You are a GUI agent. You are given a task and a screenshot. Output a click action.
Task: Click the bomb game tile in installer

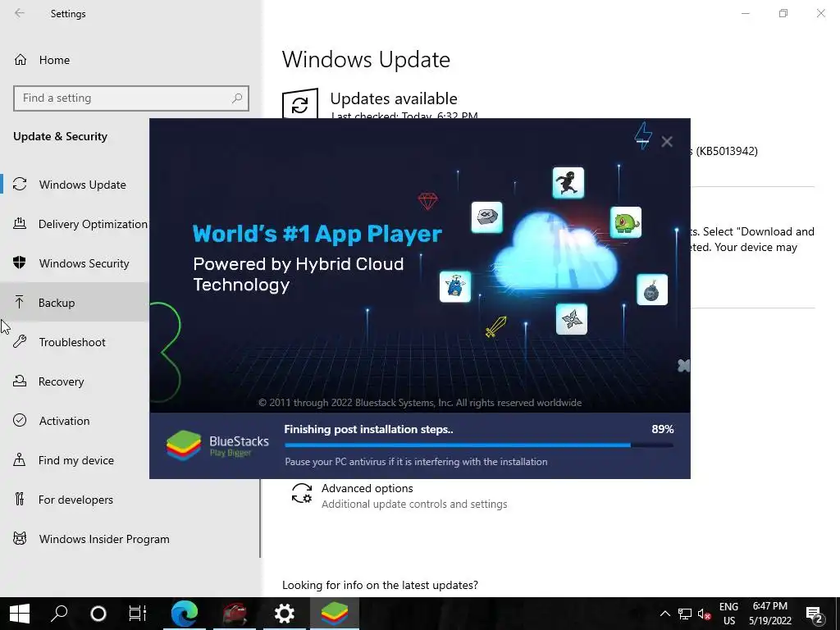[x=652, y=290]
